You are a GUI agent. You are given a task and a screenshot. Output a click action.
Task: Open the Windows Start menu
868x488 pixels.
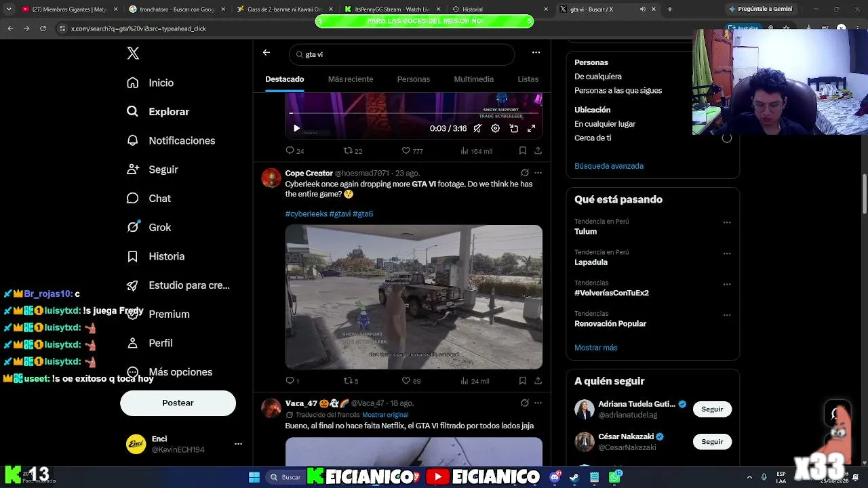tap(254, 477)
